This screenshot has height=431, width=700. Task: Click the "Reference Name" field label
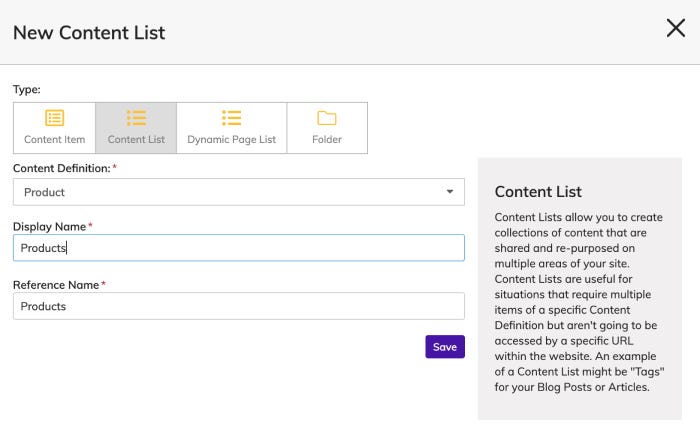(x=56, y=285)
